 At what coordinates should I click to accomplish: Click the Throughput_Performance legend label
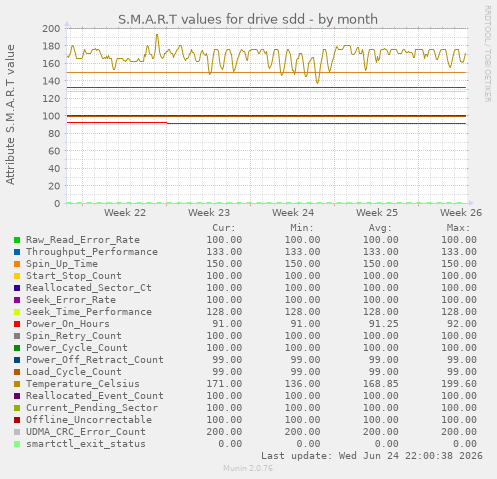click(92, 252)
